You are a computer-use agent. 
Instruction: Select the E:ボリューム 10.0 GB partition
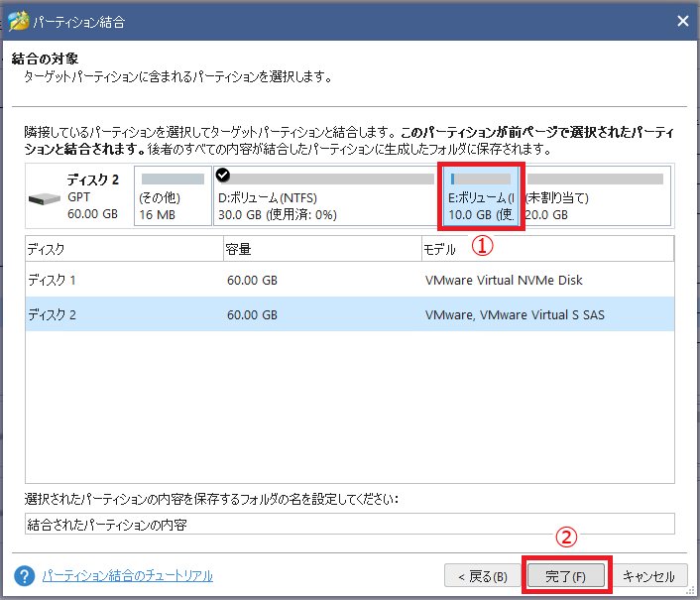481,196
